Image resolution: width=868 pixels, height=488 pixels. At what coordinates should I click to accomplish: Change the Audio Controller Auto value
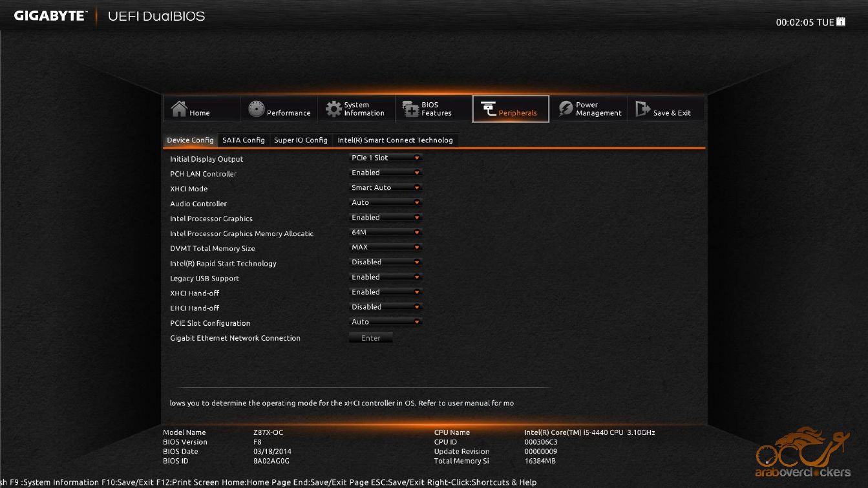click(x=385, y=203)
